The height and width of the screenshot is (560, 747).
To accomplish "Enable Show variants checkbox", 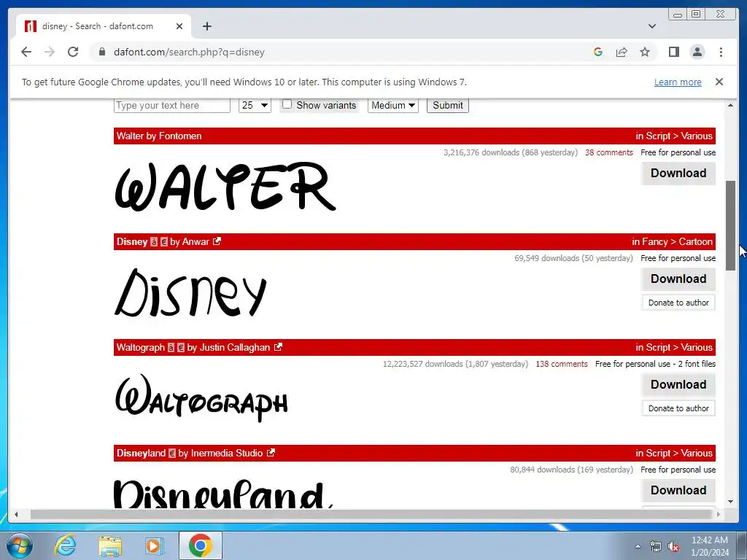I will [x=287, y=104].
